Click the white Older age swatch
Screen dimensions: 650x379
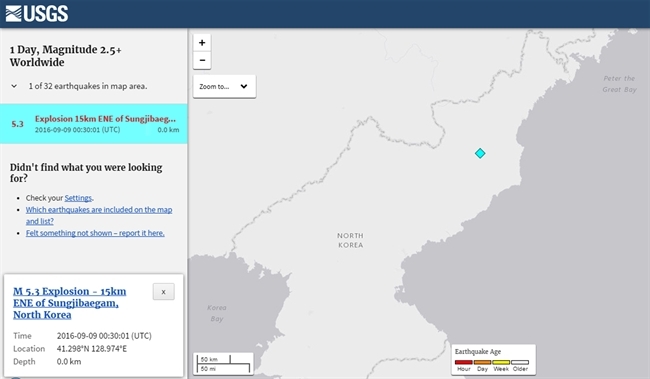520,362
